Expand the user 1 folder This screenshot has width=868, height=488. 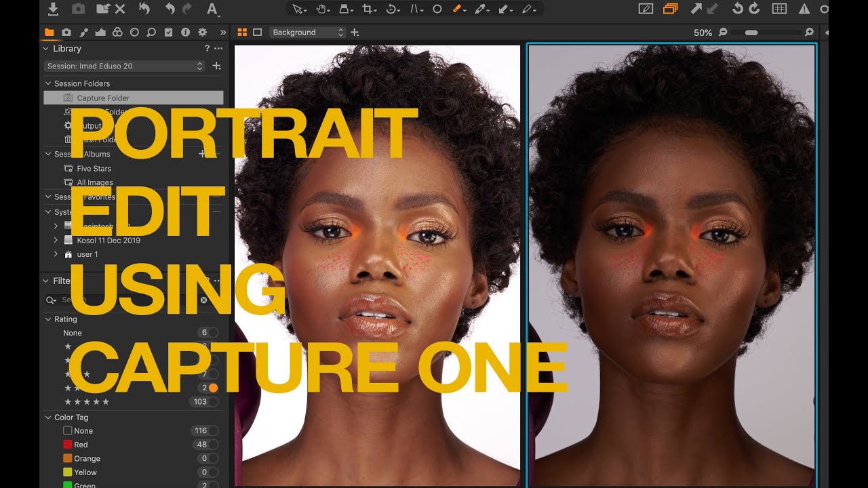click(x=56, y=254)
